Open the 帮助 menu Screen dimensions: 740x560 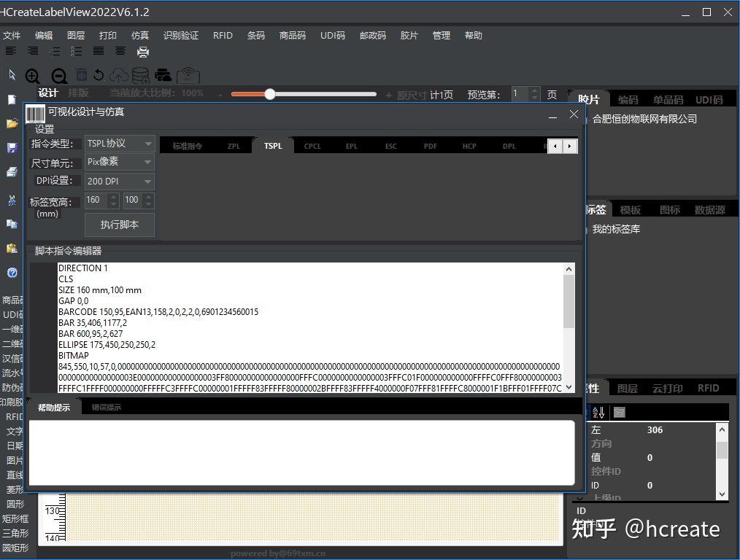[474, 35]
